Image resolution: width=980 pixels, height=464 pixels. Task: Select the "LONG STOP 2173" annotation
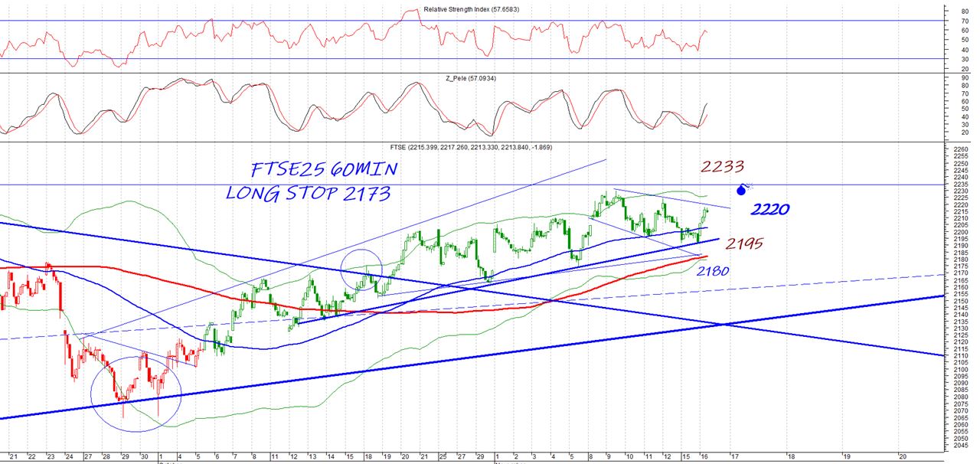tap(308, 193)
